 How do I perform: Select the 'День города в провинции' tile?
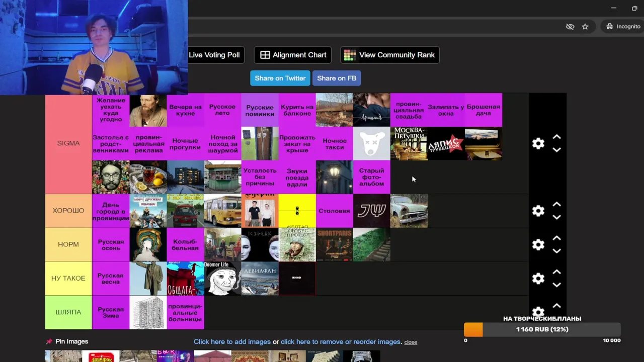tap(111, 211)
